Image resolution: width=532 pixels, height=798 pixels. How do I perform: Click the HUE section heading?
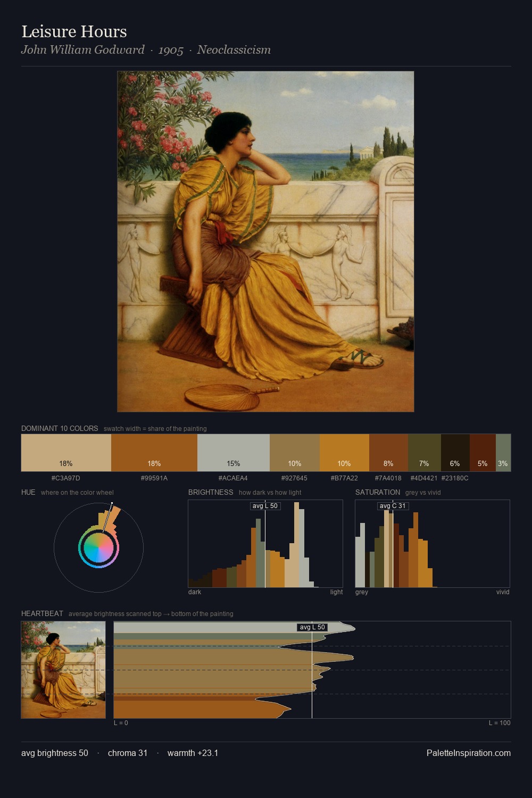pyautogui.click(x=28, y=492)
